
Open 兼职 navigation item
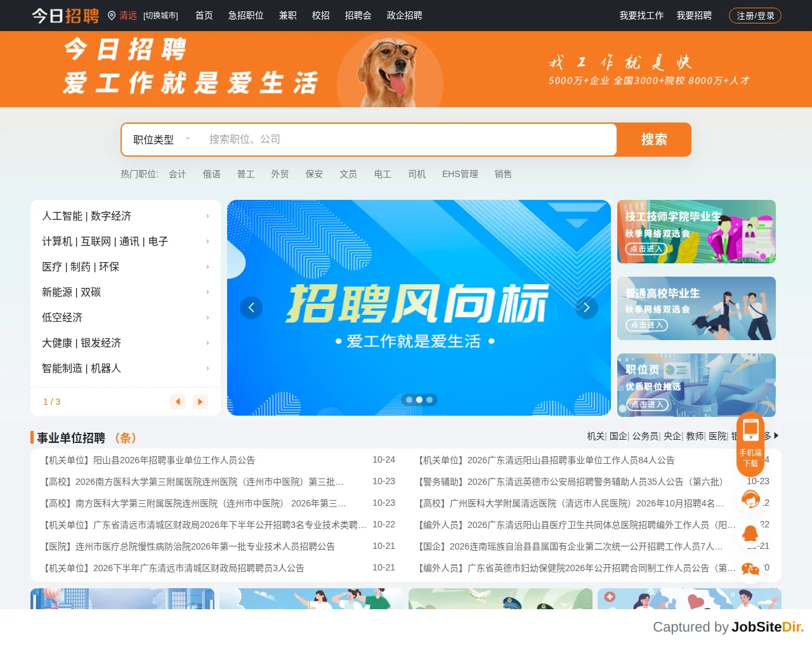[x=288, y=15]
